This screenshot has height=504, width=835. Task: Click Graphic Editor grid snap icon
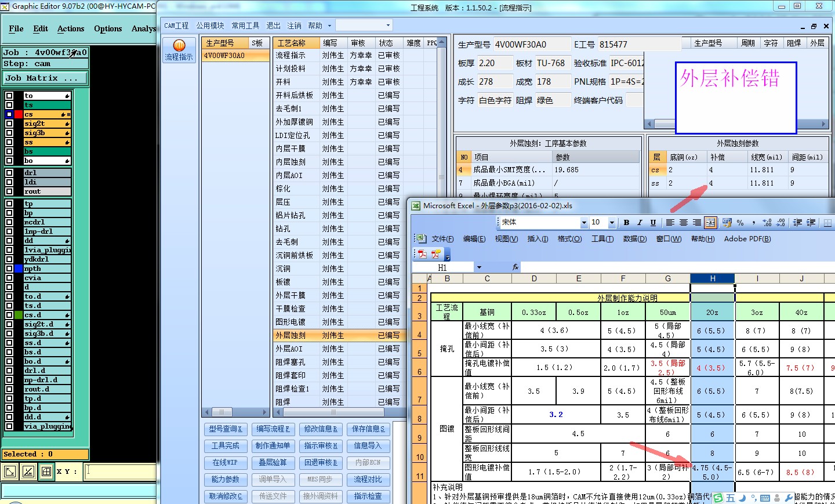[x=46, y=472]
